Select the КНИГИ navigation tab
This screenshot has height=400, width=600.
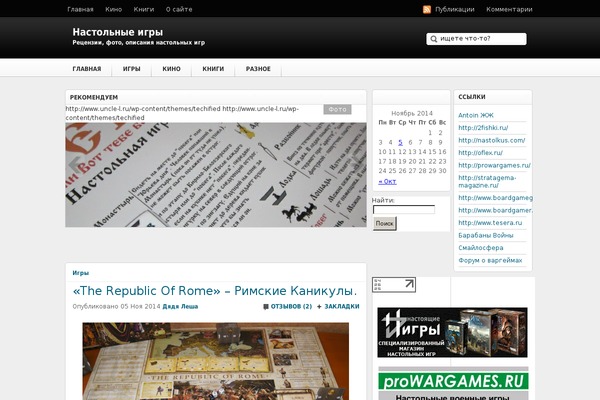213,69
